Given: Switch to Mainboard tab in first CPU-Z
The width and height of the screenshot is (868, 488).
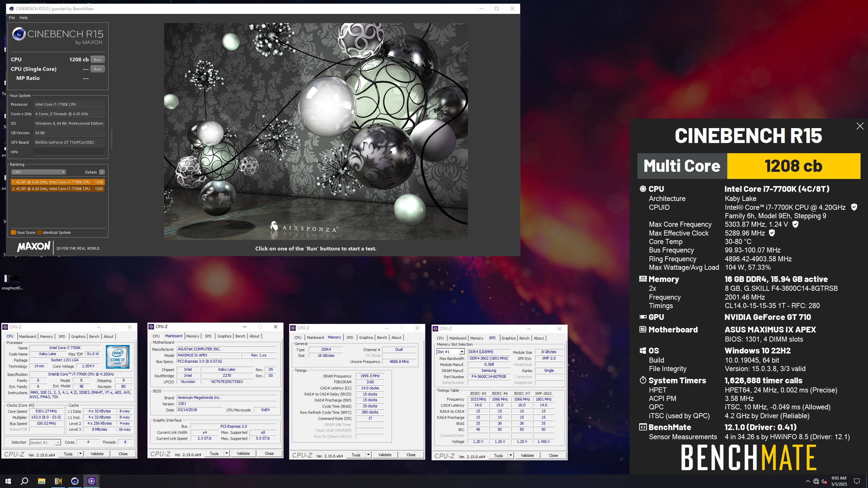Looking at the screenshot, I should click(x=27, y=337).
